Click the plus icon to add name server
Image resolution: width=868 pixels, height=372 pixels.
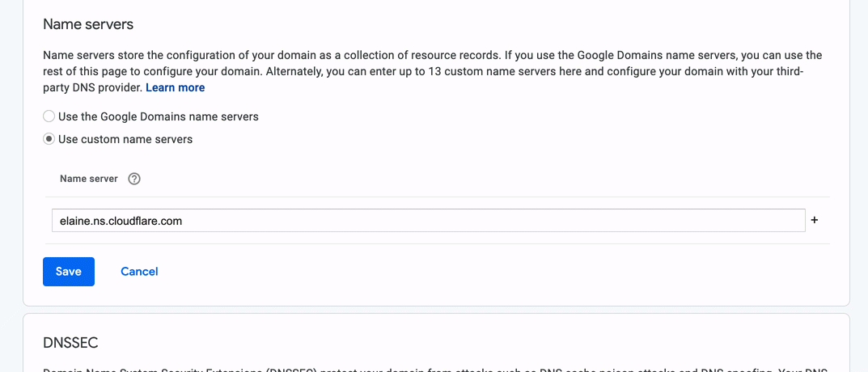pos(815,220)
